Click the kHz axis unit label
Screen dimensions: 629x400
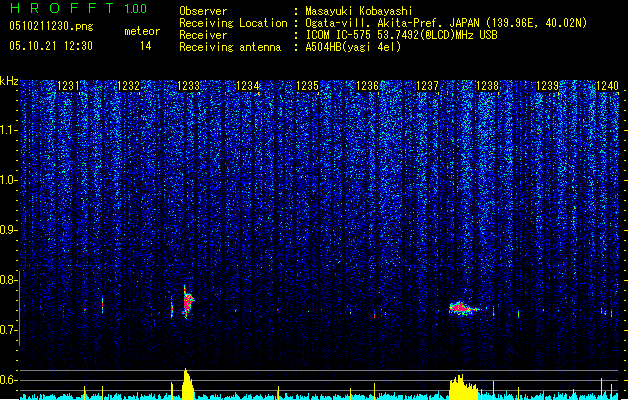[x=9, y=81]
